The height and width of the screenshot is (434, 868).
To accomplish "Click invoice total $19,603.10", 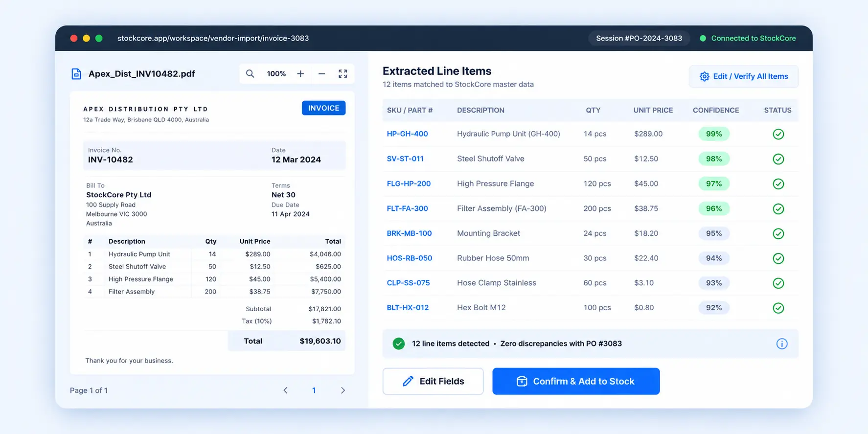I will [x=320, y=341].
